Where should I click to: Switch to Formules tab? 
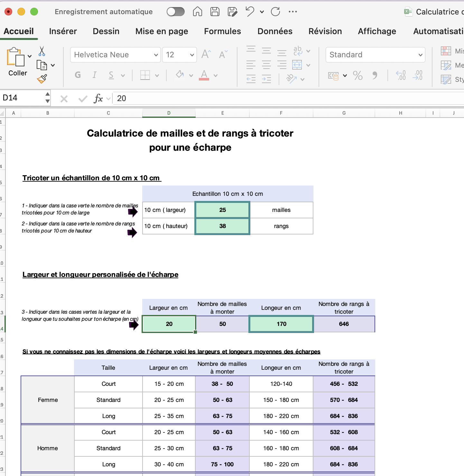(x=222, y=31)
